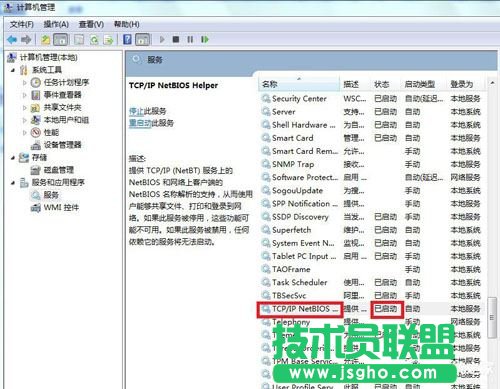Select the Smart Card service
The width and height of the screenshot is (500, 389).
(x=372, y=138)
